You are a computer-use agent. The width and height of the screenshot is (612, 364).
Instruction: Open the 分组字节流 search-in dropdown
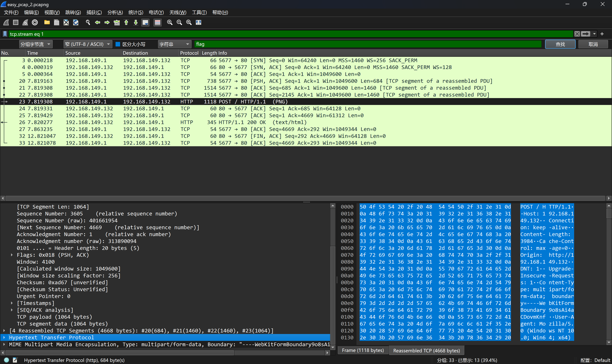(x=36, y=44)
